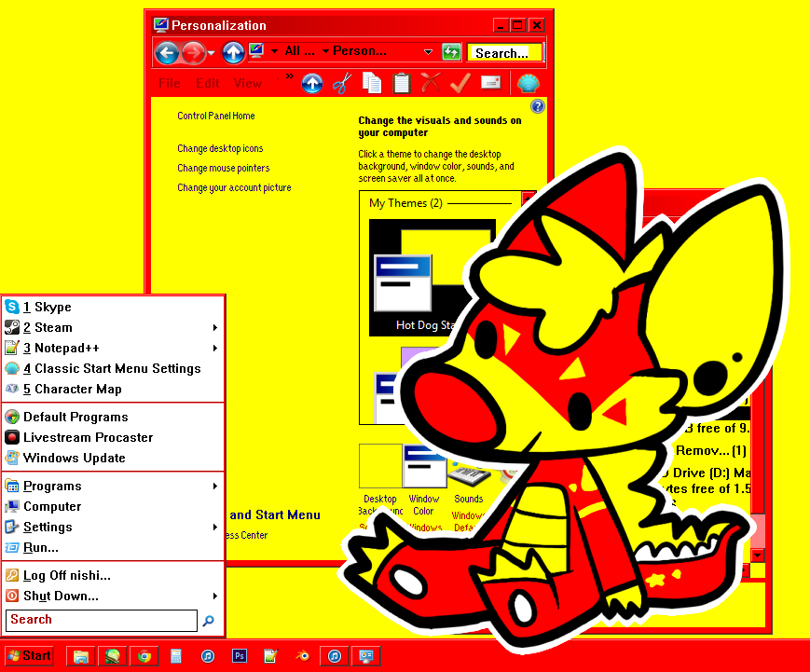Open dropdown arrow before 'Person...' breadcrumb
Screen dimensions: 810x672
click(x=325, y=50)
